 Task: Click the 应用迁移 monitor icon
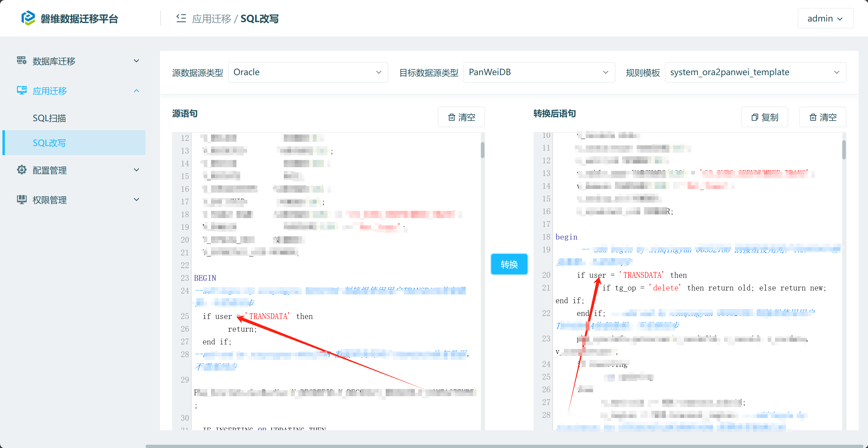point(22,91)
